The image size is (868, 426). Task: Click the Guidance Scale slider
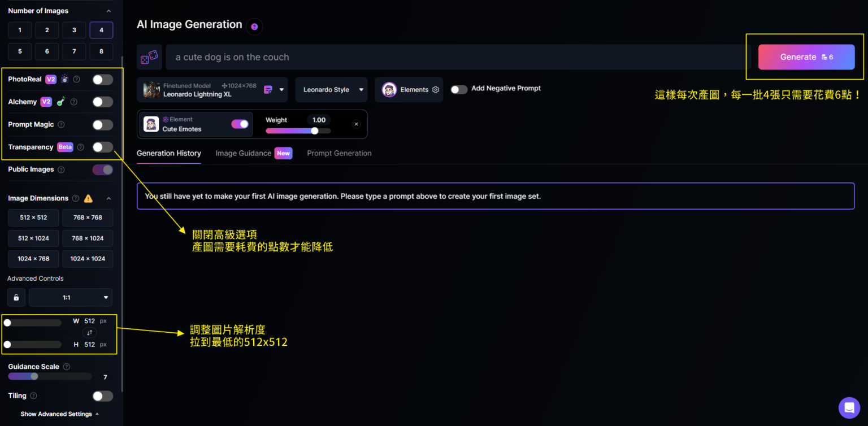[x=50, y=376]
